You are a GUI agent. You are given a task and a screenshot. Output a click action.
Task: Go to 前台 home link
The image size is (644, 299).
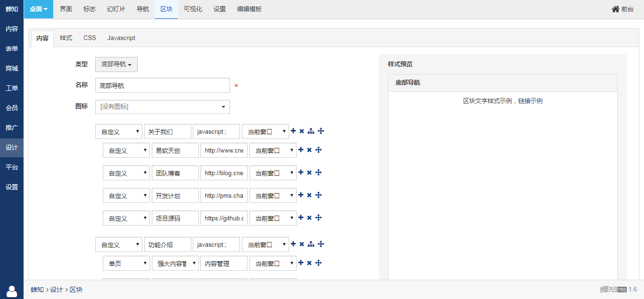622,9
